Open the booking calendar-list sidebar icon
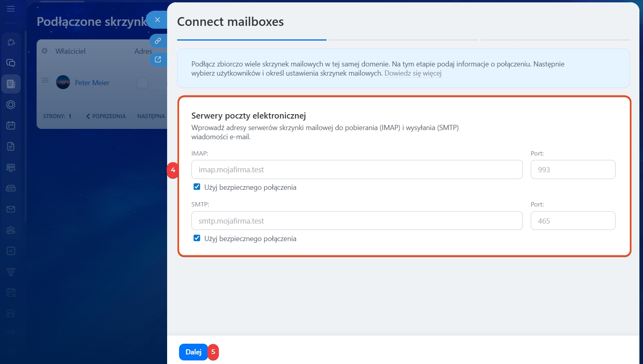The image size is (643, 364). pos(11,293)
